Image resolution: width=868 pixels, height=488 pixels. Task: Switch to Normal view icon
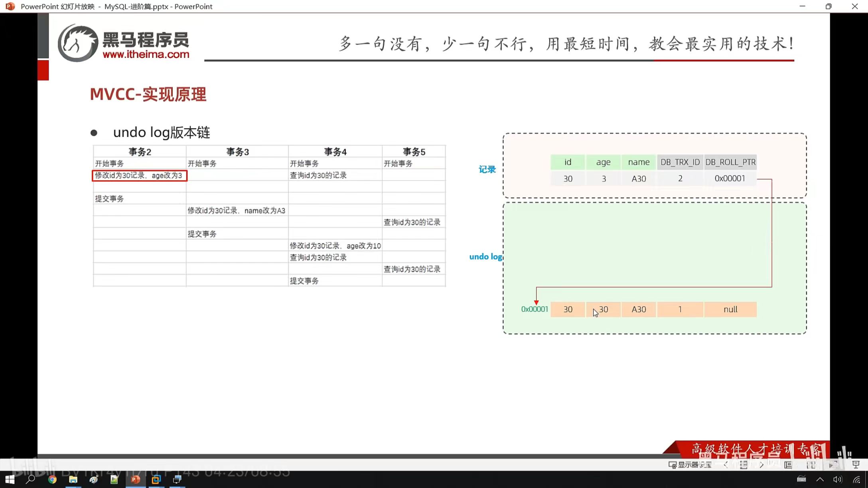click(x=788, y=465)
